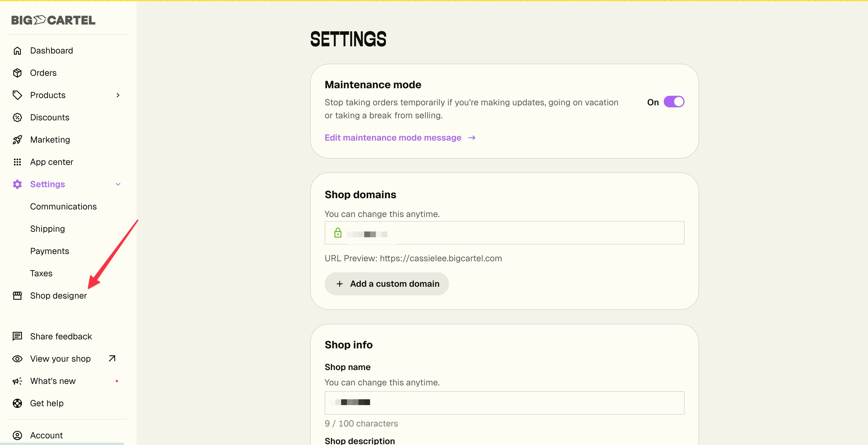This screenshot has width=868, height=445.
Task: Click the Products tag icon
Action: (17, 95)
